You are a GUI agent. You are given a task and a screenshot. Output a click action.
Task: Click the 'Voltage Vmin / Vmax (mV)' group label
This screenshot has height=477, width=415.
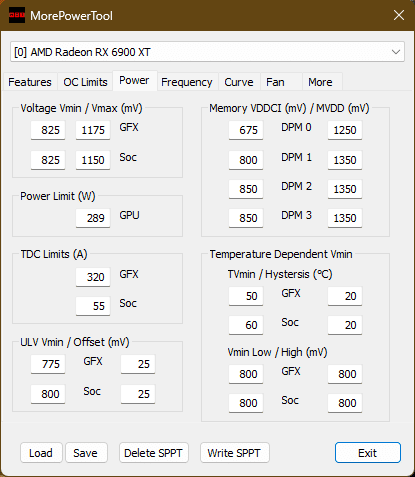point(81,108)
